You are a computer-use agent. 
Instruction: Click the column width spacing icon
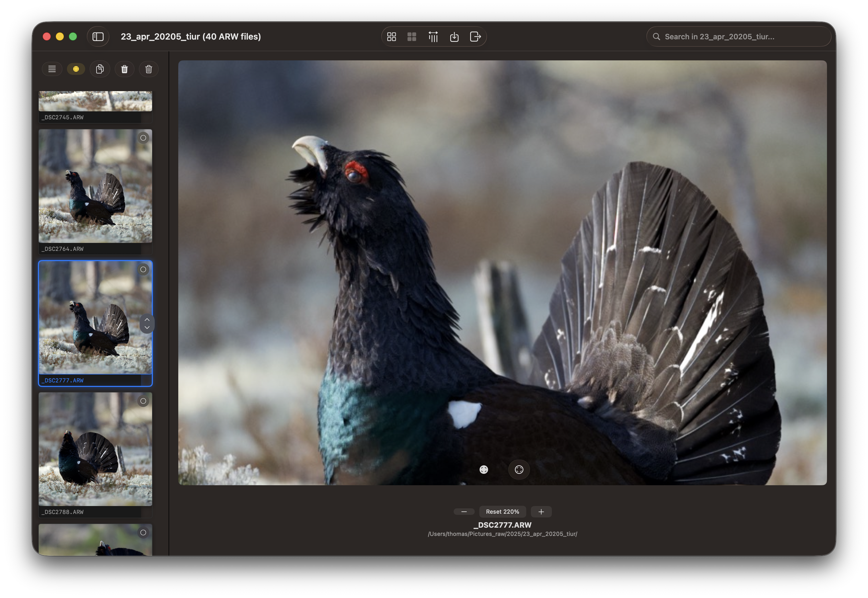coord(433,37)
